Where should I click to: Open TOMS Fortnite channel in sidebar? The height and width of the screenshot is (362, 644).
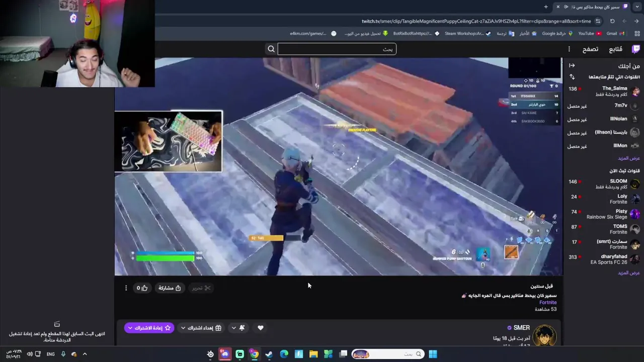pos(604,229)
